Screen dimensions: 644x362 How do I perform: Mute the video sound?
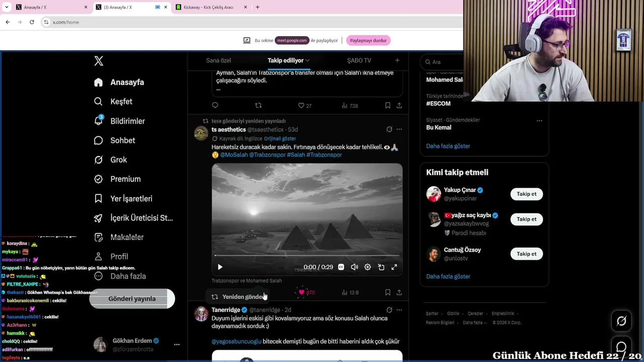(x=354, y=267)
